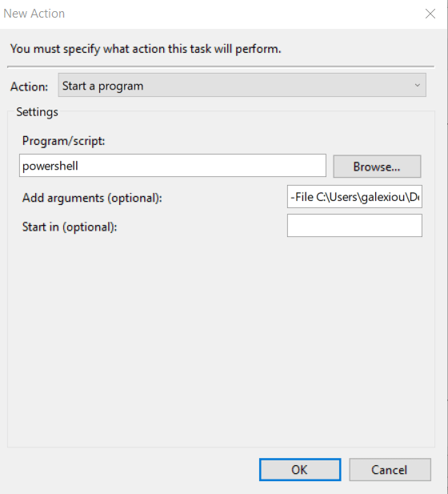Open the Action dropdown showing Start a program
This screenshot has width=448, height=494.
point(242,85)
